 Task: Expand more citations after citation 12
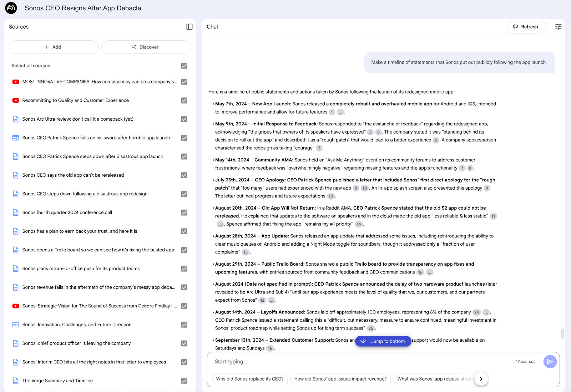[272, 300]
